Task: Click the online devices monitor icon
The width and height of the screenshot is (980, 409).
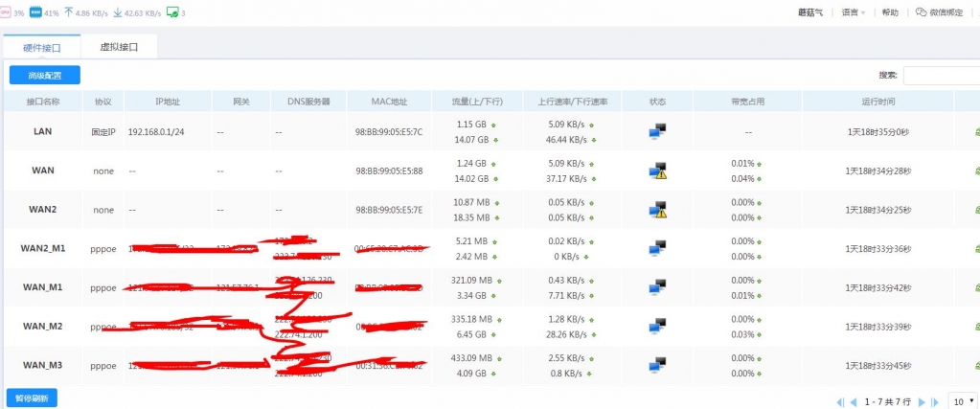Action: coord(172,12)
